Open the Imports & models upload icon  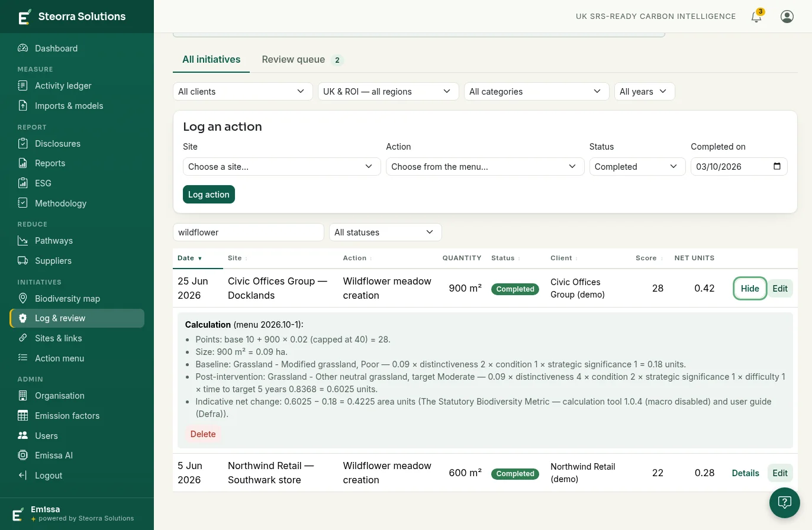pyautogui.click(x=23, y=106)
